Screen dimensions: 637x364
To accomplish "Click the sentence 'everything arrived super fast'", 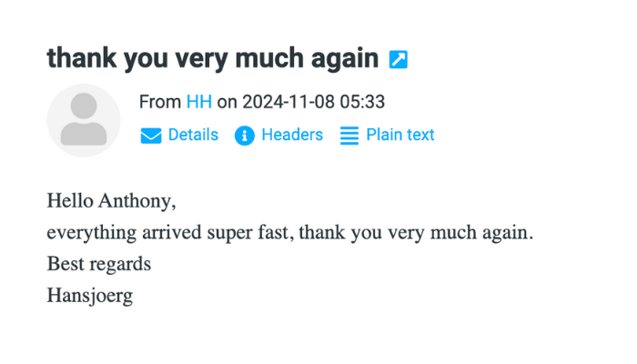I will [x=168, y=233].
